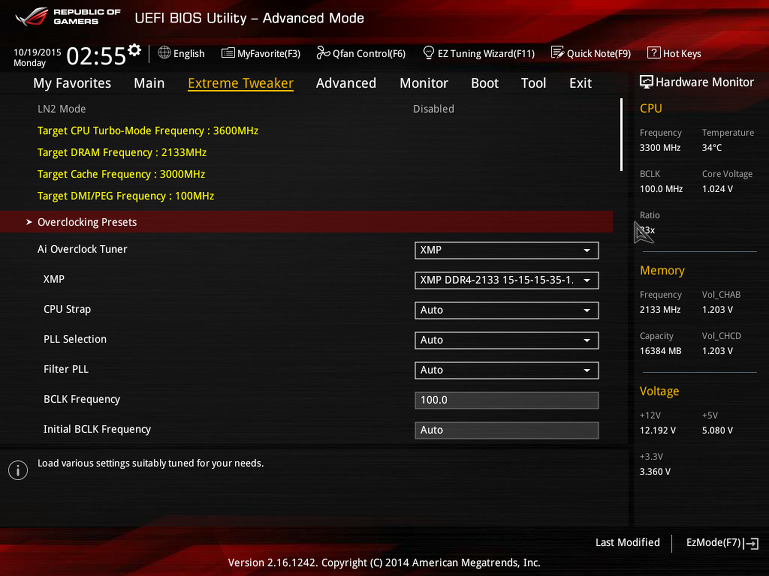Open the My Favorites tab
Image resolution: width=769 pixels, height=576 pixels.
click(x=72, y=83)
